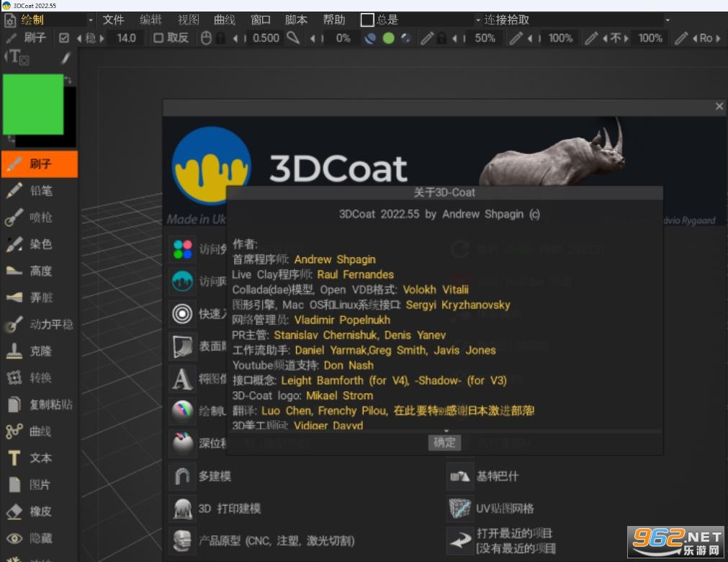The image size is (728, 562).
Task: Select the 复制粘贴 copy paste tool
Action: click(40, 404)
